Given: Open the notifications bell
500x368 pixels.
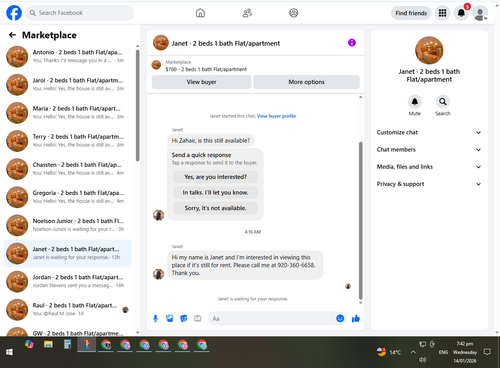Looking at the screenshot, I should pyautogui.click(x=461, y=13).
